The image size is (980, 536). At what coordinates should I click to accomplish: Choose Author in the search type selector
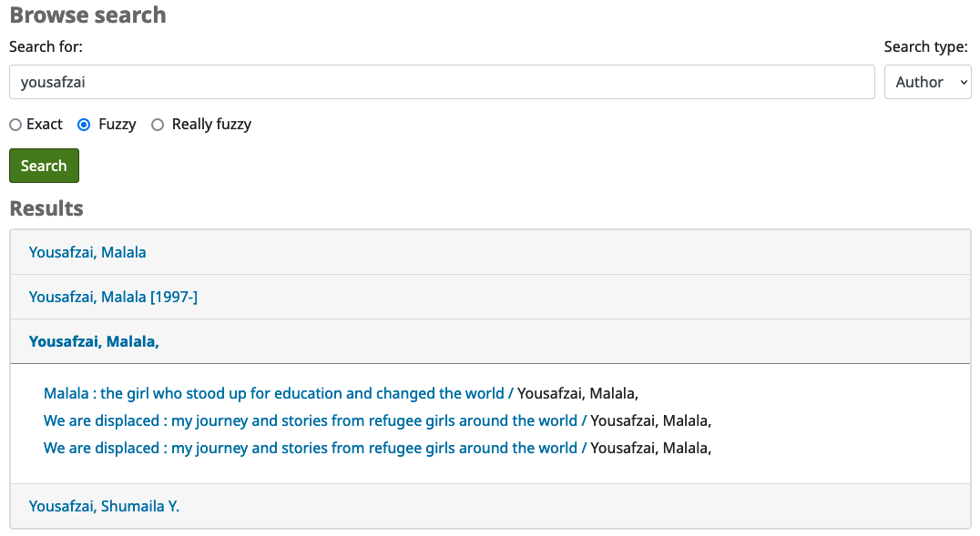click(x=927, y=82)
